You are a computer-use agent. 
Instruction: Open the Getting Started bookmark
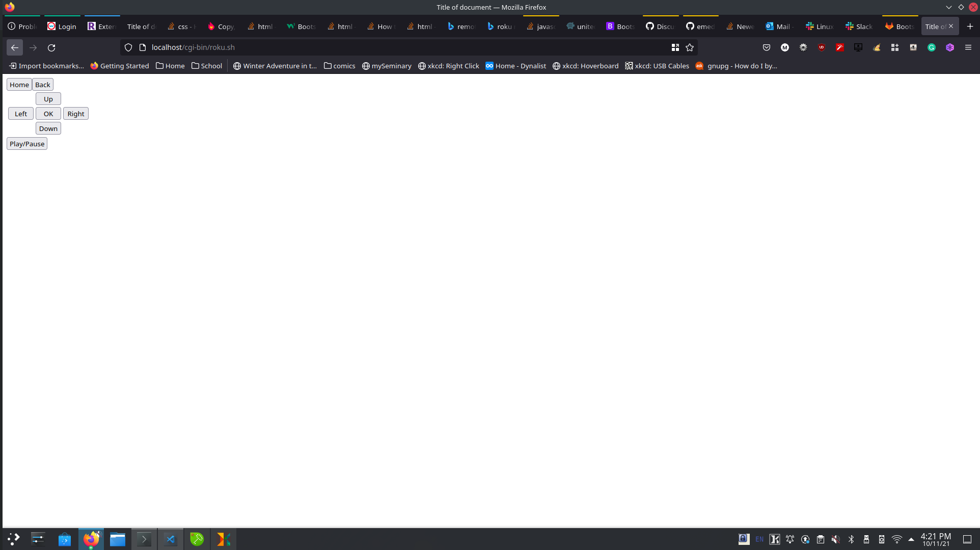point(120,66)
